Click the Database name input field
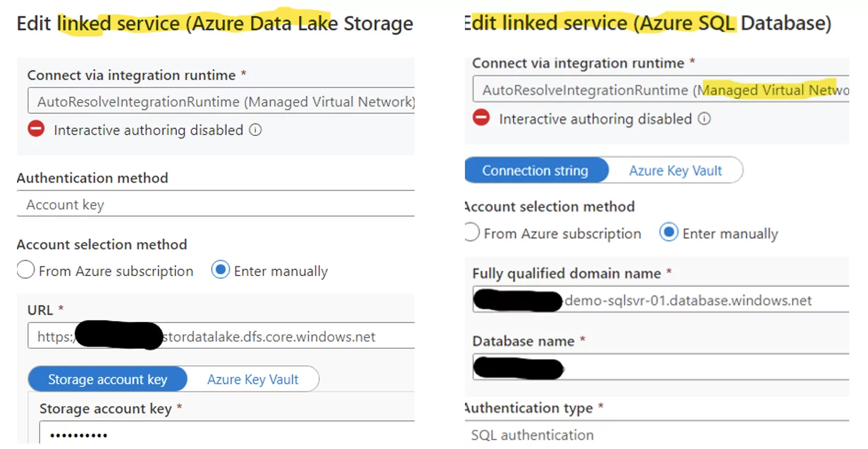Viewport: 868px width, 449px height. 660,366
